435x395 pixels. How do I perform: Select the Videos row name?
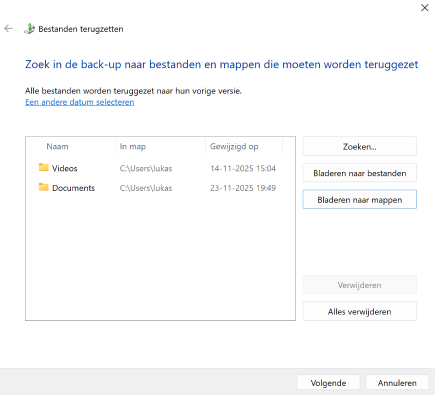click(x=65, y=168)
